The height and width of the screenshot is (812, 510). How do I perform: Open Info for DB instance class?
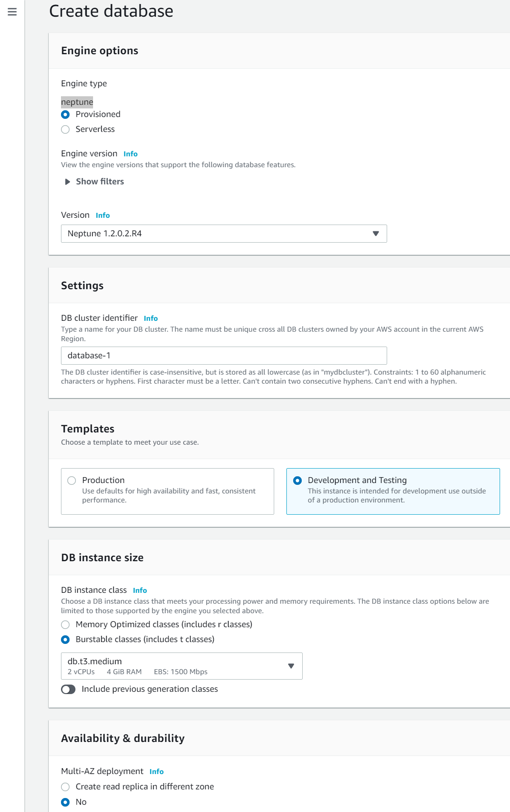coord(140,591)
